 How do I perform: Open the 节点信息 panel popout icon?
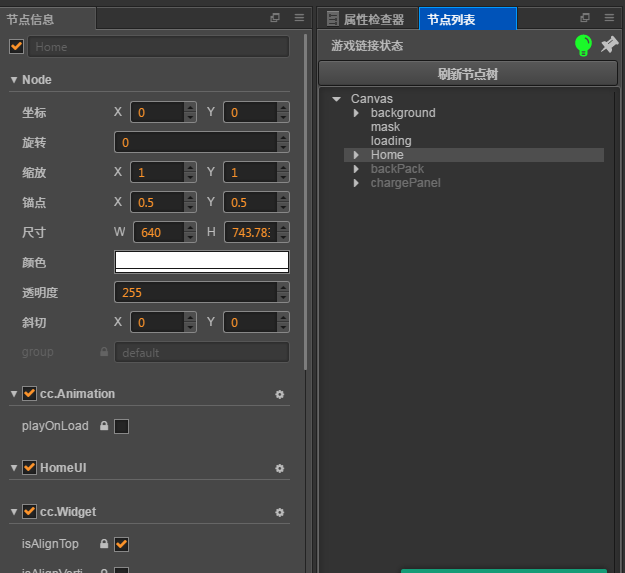pos(275,18)
